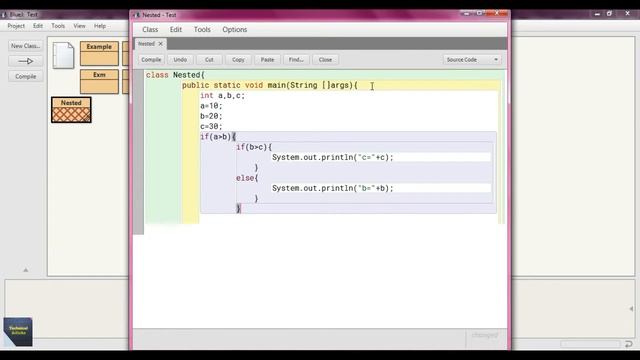The height and width of the screenshot is (360, 640).
Task: Click the code line 'if(b>c){'
Action: pyautogui.click(x=254, y=147)
